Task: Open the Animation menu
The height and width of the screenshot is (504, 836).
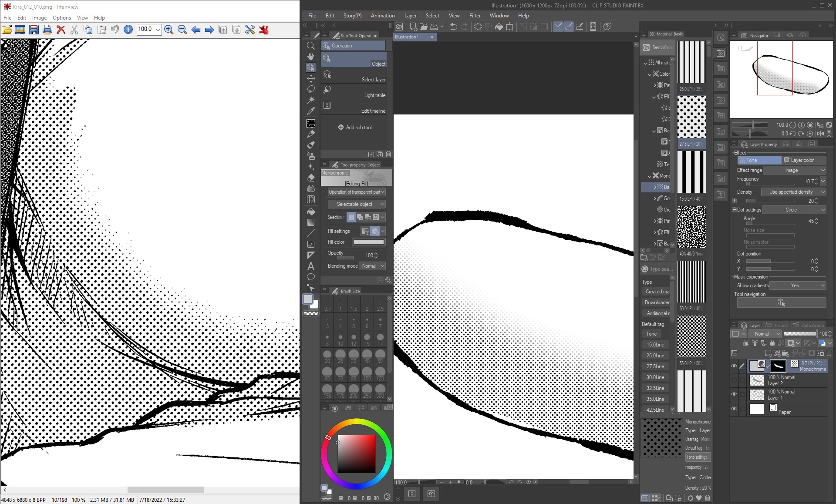Action: [x=382, y=15]
